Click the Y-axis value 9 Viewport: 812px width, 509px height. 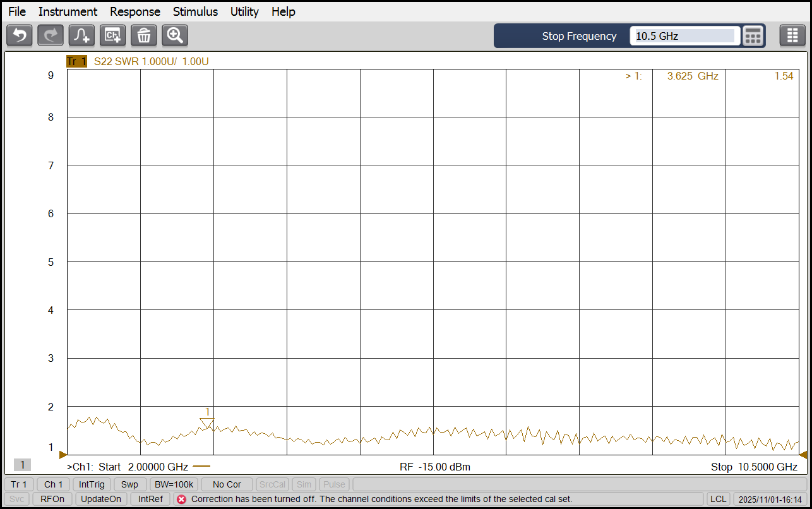(51, 75)
